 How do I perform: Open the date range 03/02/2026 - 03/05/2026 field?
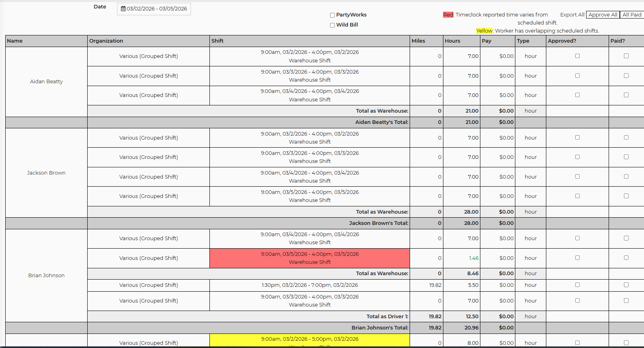157,9
